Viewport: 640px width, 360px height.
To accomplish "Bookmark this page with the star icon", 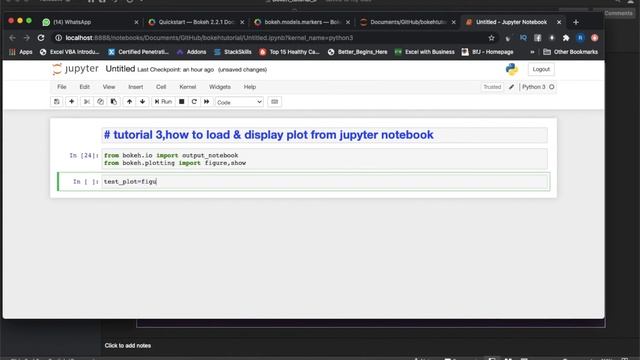I will point(491,38).
